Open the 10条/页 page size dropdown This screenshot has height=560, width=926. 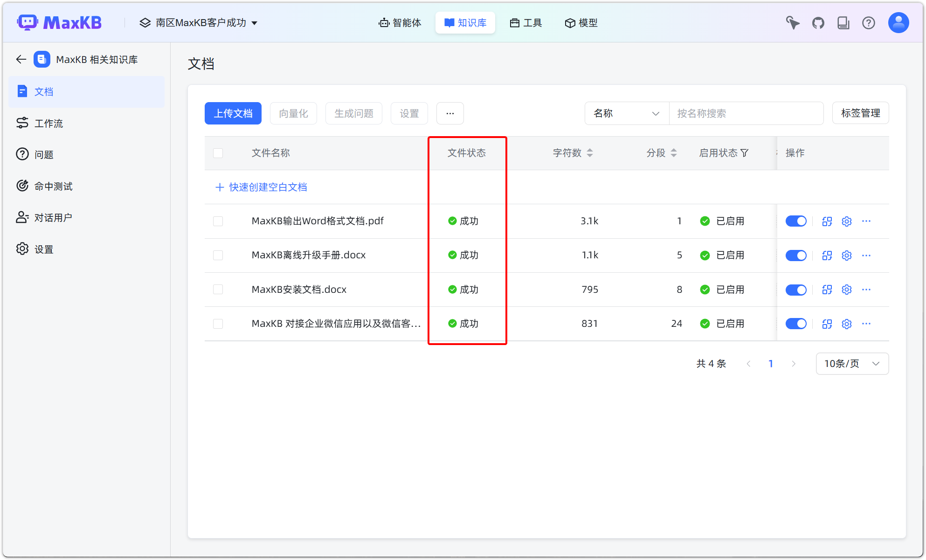click(852, 364)
